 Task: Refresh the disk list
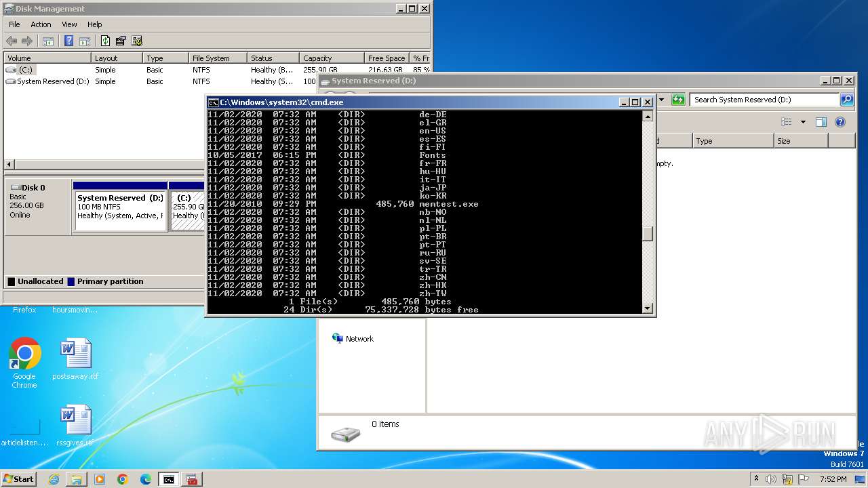point(105,41)
